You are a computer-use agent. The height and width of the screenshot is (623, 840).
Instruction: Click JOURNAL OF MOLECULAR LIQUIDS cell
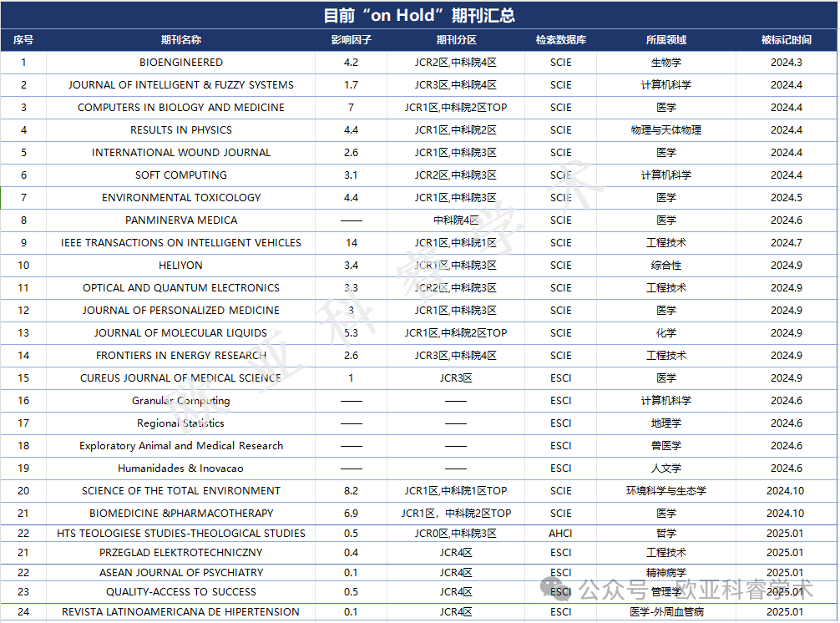pyautogui.click(x=181, y=332)
